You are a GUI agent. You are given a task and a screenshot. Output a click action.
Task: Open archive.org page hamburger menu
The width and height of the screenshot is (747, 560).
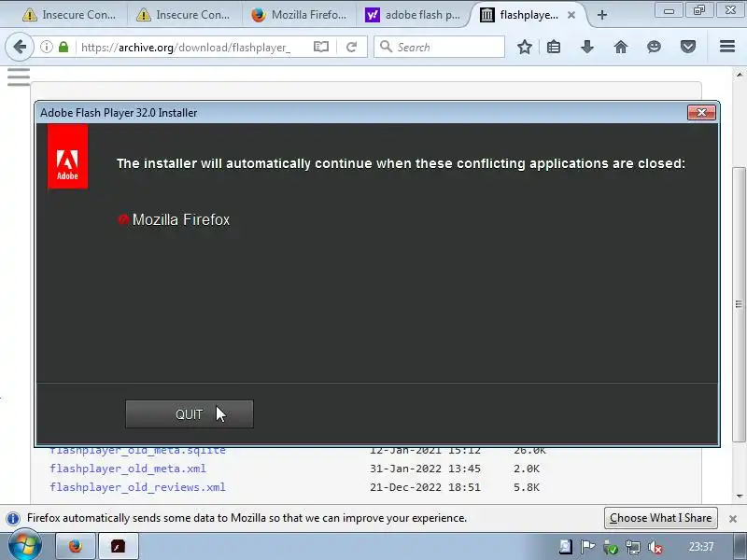[19, 77]
